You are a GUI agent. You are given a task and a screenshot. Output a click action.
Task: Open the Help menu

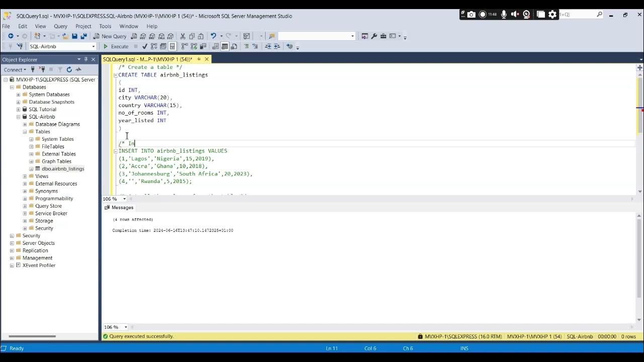click(x=152, y=26)
